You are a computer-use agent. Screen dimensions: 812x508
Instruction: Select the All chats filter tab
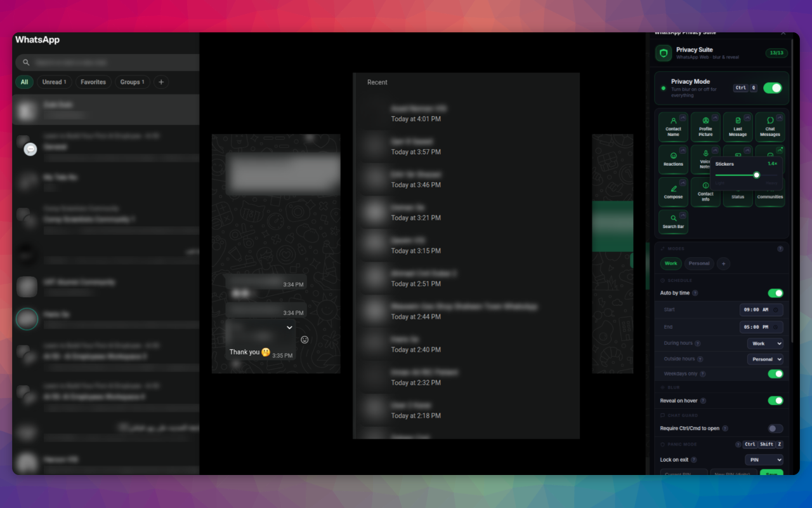(24, 82)
